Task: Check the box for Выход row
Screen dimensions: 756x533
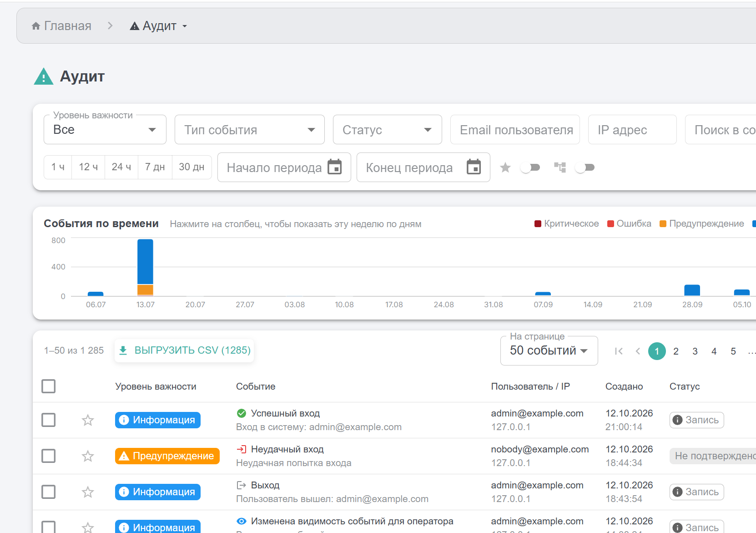Action: 49,492
